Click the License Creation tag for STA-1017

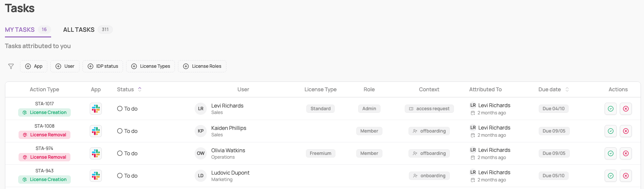tap(44, 112)
